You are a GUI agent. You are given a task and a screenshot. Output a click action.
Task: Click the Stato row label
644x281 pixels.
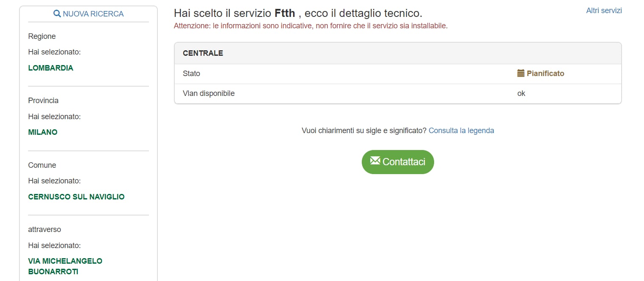pos(191,74)
